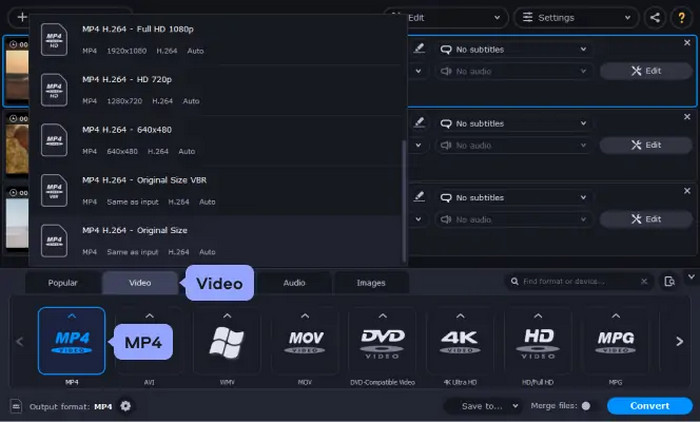Screen dimensions: 700x422
Task: Click the Convert button
Action: point(650,406)
